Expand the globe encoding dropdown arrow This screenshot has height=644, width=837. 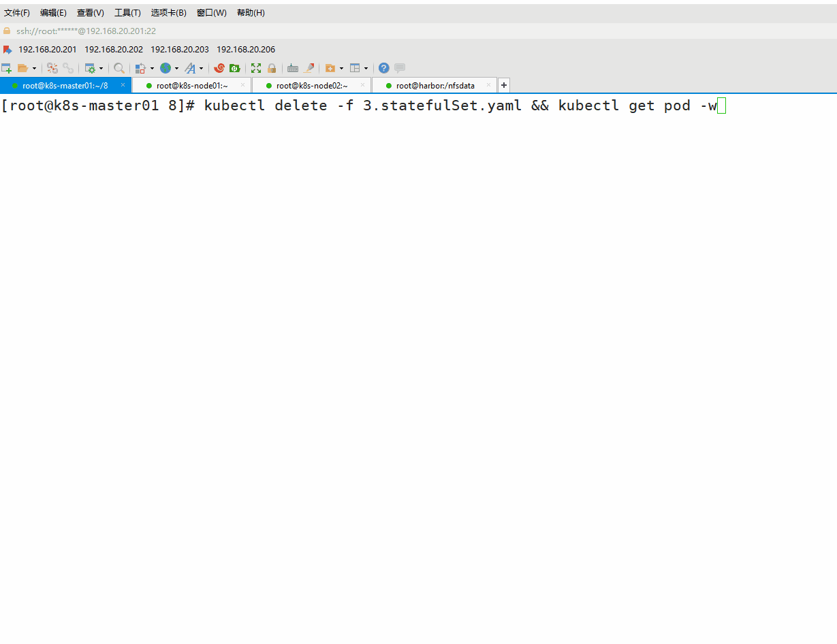coord(176,69)
